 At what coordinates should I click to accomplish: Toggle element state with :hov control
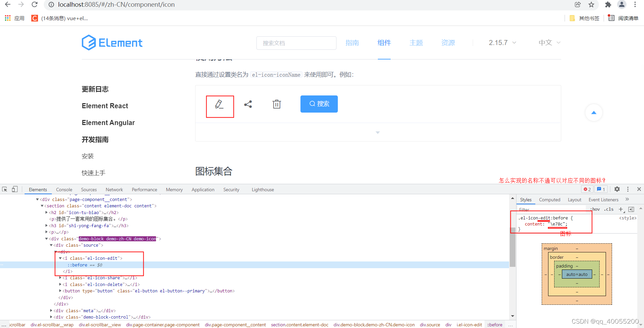point(595,209)
